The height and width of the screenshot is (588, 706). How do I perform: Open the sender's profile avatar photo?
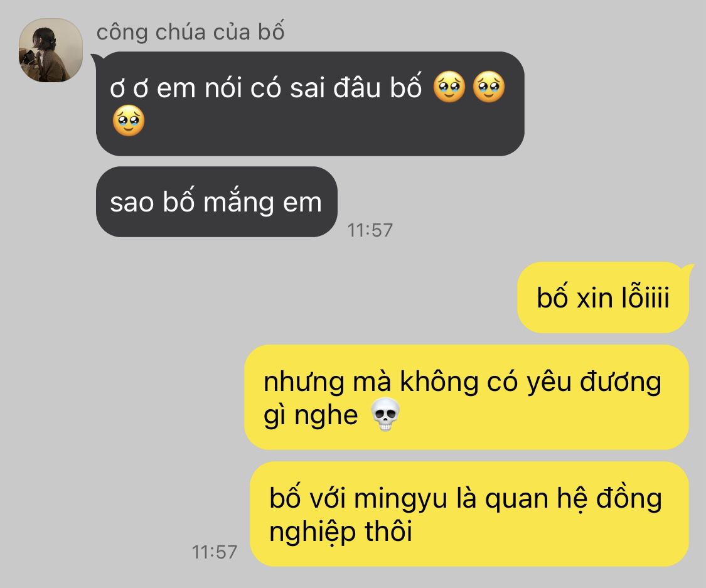[50, 50]
